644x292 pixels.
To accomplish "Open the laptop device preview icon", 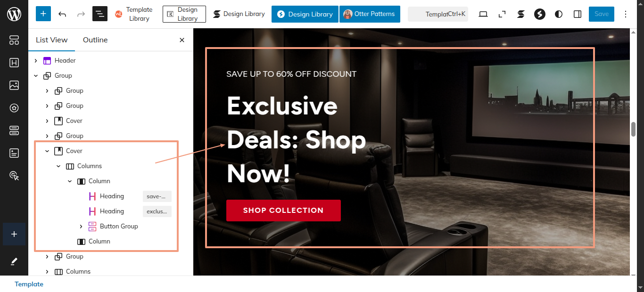I will point(483,14).
